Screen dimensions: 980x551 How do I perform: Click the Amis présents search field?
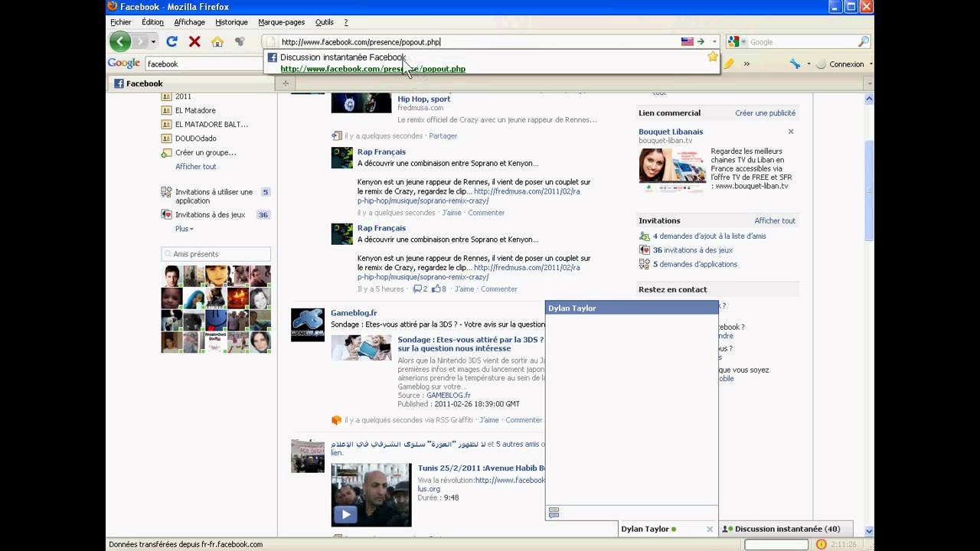coord(216,254)
